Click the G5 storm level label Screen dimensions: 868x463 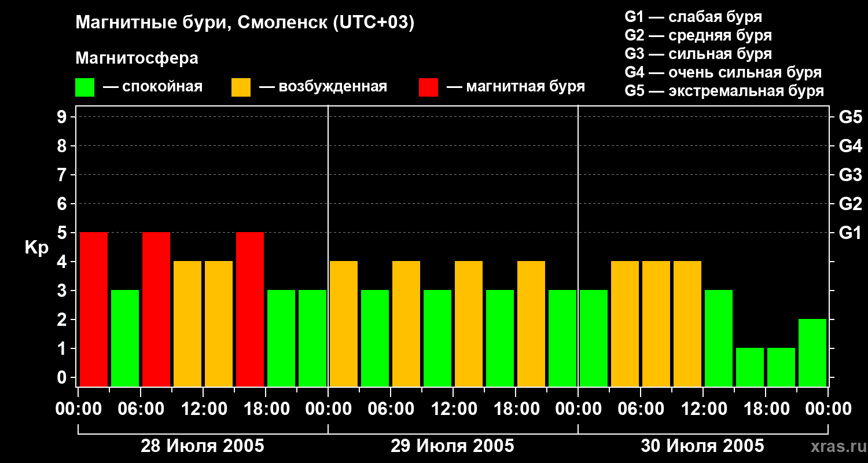850,117
